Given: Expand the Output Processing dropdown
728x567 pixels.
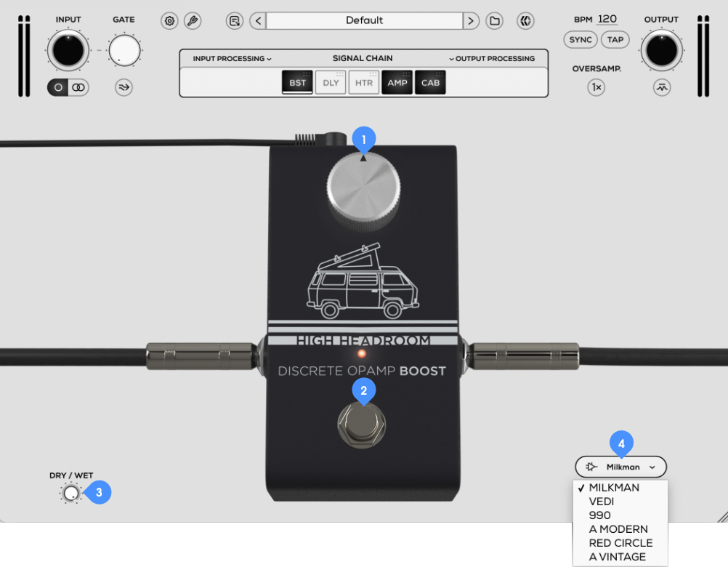Looking at the screenshot, I should tap(492, 59).
